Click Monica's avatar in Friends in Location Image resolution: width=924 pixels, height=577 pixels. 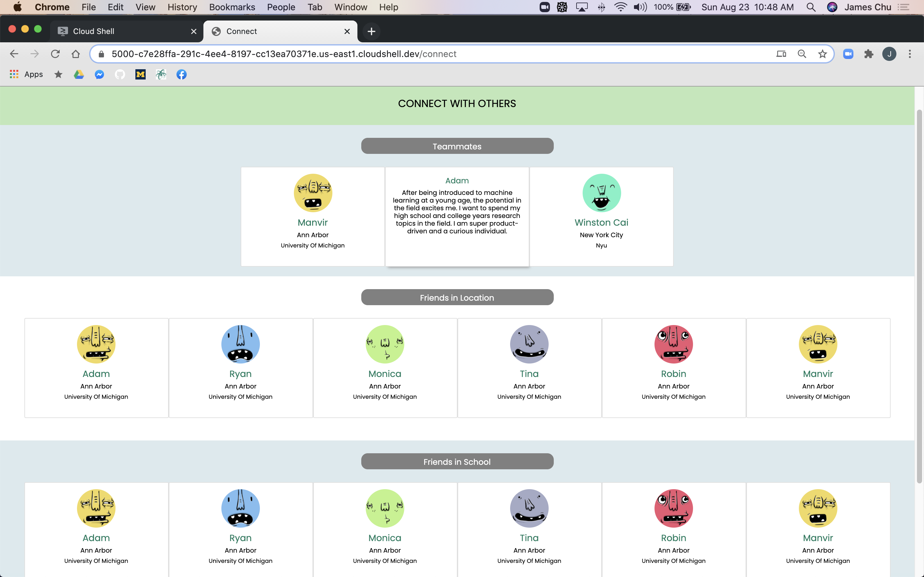(x=384, y=344)
